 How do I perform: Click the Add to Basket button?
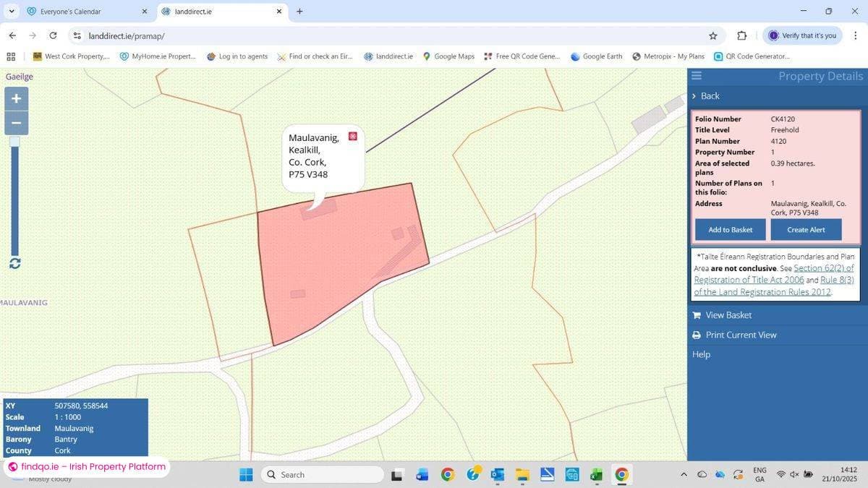pyautogui.click(x=730, y=229)
